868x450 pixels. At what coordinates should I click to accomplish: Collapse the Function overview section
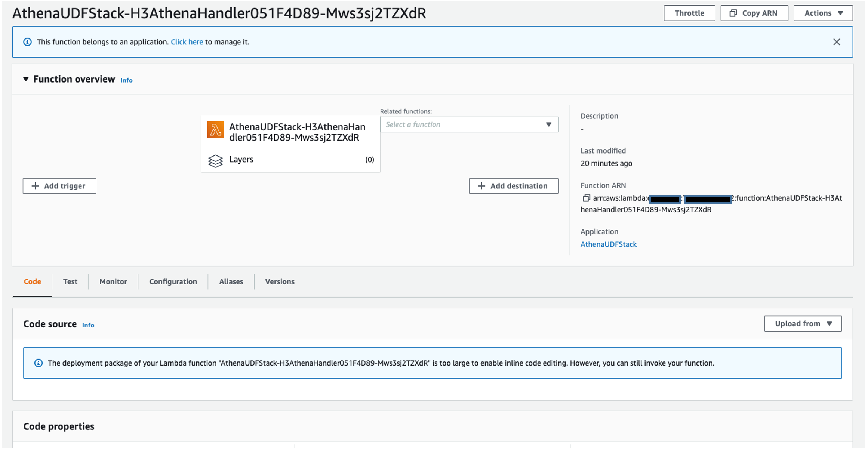pyautogui.click(x=26, y=79)
